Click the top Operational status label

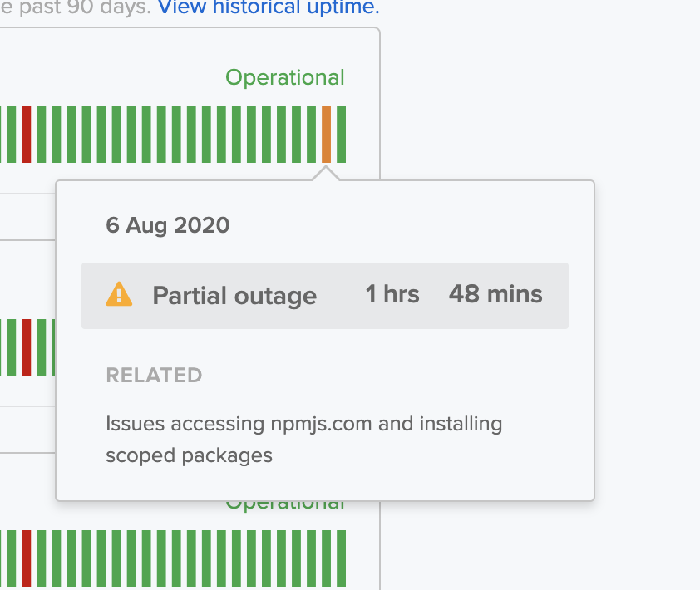point(285,77)
